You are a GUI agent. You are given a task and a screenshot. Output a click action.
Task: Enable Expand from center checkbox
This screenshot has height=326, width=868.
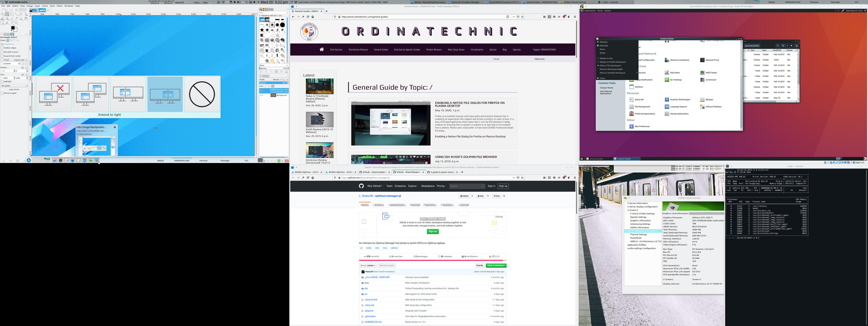tap(2, 56)
